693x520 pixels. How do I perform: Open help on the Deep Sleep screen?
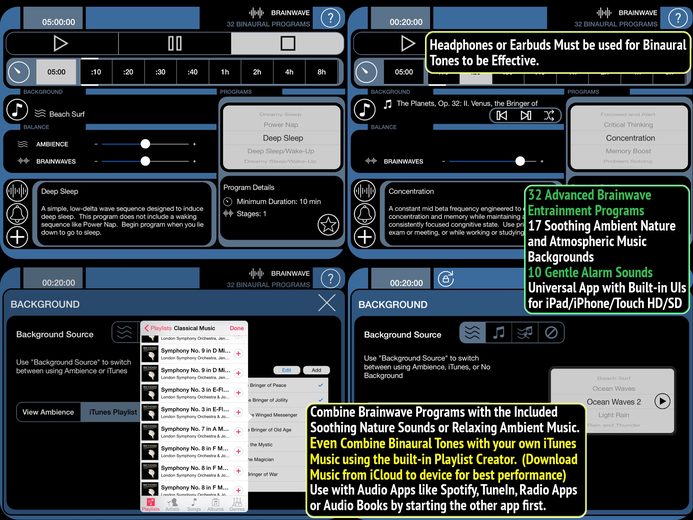330,18
